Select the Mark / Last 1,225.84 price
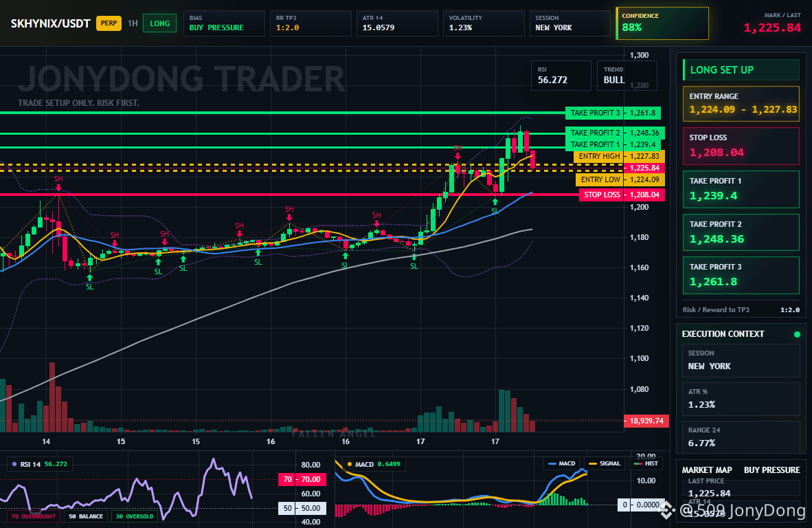The width and height of the screenshot is (812, 528). point(772,28)
